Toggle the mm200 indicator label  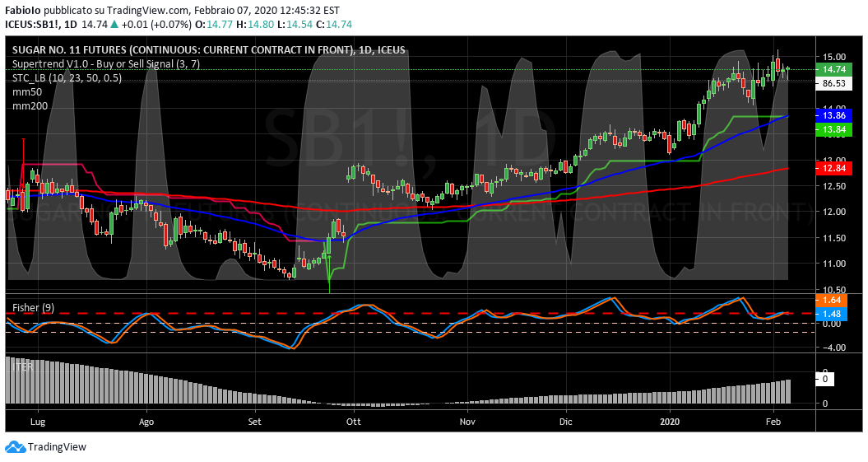29,106
